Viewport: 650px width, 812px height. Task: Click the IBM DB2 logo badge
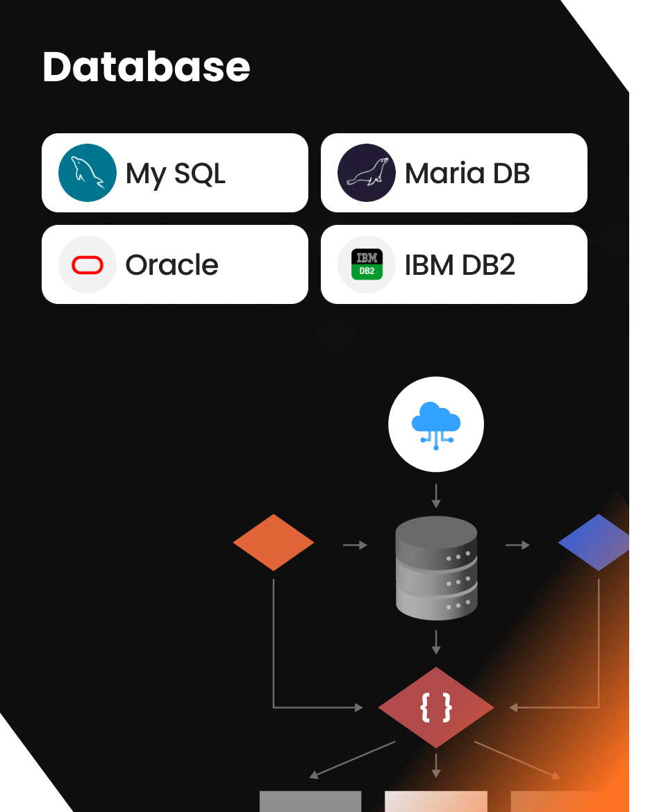pyautogui.click(x=367, y=264)
